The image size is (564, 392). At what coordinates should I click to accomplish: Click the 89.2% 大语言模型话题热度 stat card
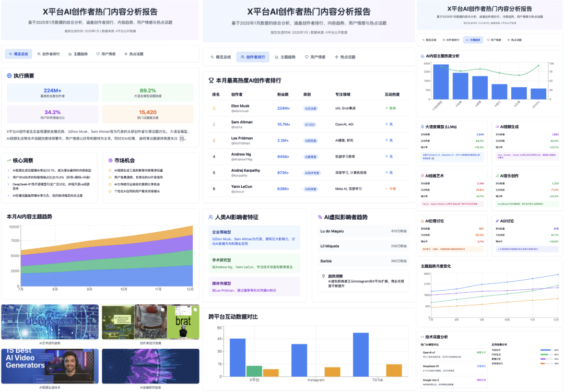tap(148, 92)
